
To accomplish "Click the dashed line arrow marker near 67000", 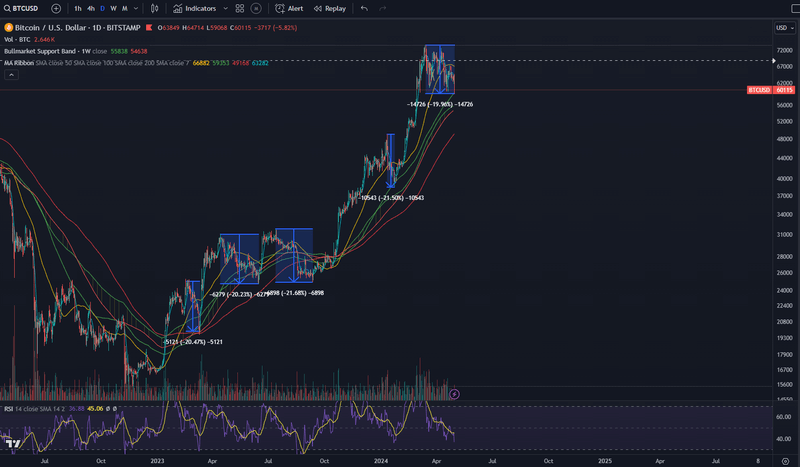I will point(773,61).
